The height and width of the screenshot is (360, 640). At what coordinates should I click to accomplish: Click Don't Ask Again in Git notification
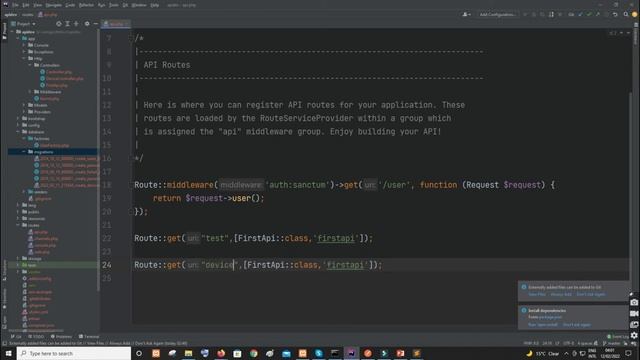click(x=591, y=294)
